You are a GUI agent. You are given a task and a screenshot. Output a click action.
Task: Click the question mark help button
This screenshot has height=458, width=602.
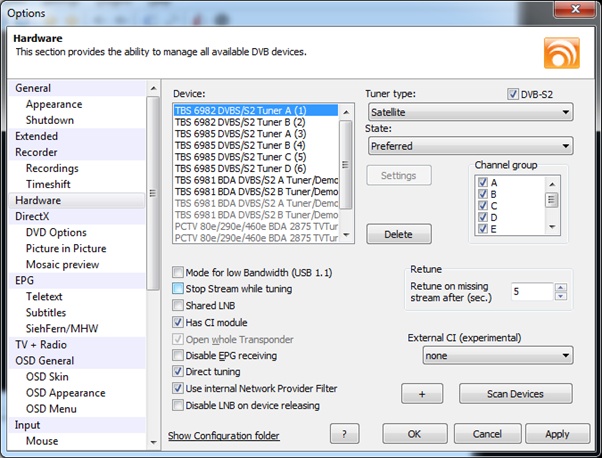[344, 434]
